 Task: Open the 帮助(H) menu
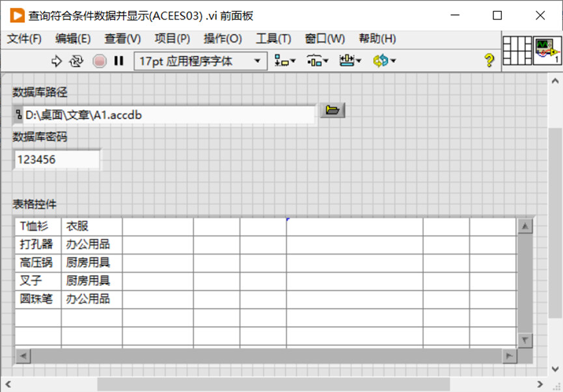point(378,39)
